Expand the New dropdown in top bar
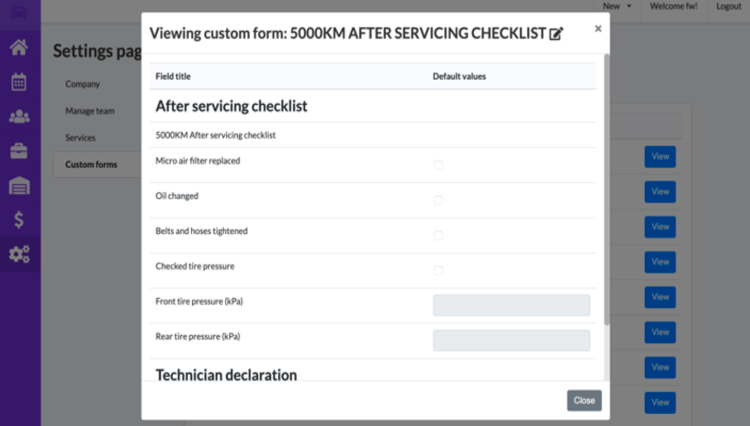 (x=616, y=6)
